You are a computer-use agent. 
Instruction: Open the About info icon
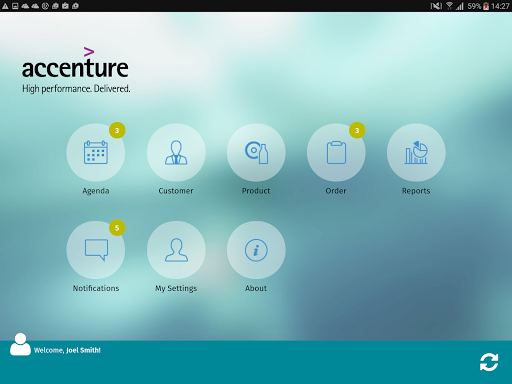click(256, 250)
